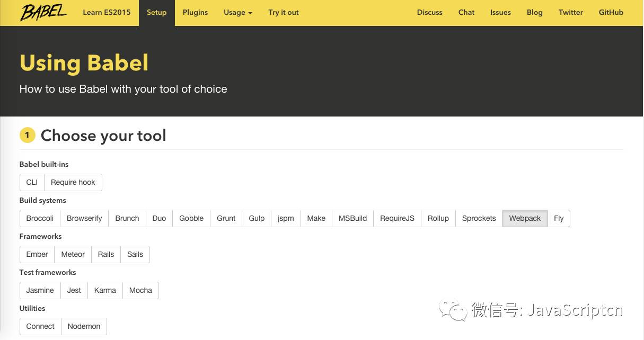Click the 'Test frameworks' label

[x=48, y=272]
